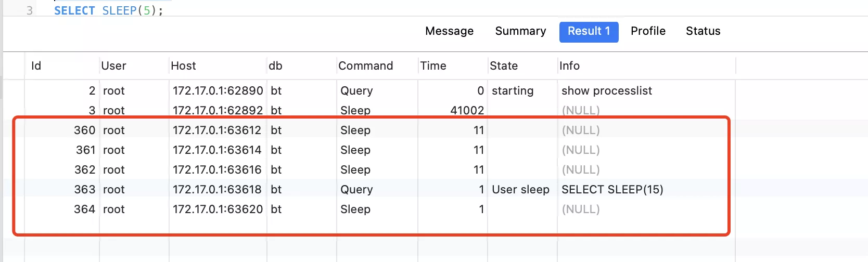Viewport: 868px width, 262px height.
Task: Click the Time value 41002 cell
Action: [467, 111]
